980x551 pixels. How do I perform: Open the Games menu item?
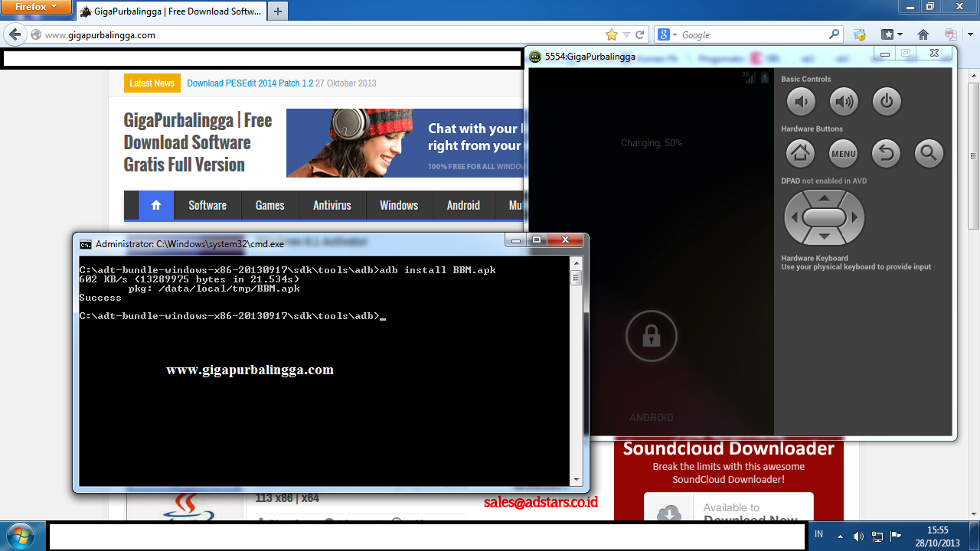coord(269,205)
